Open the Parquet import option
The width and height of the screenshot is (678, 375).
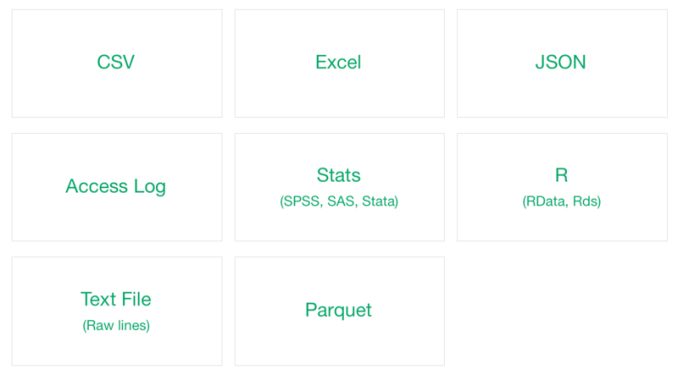[339, 311]
